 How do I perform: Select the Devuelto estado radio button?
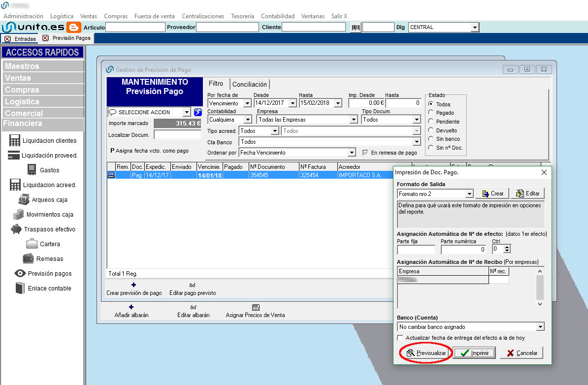click(x=430, y=130)
